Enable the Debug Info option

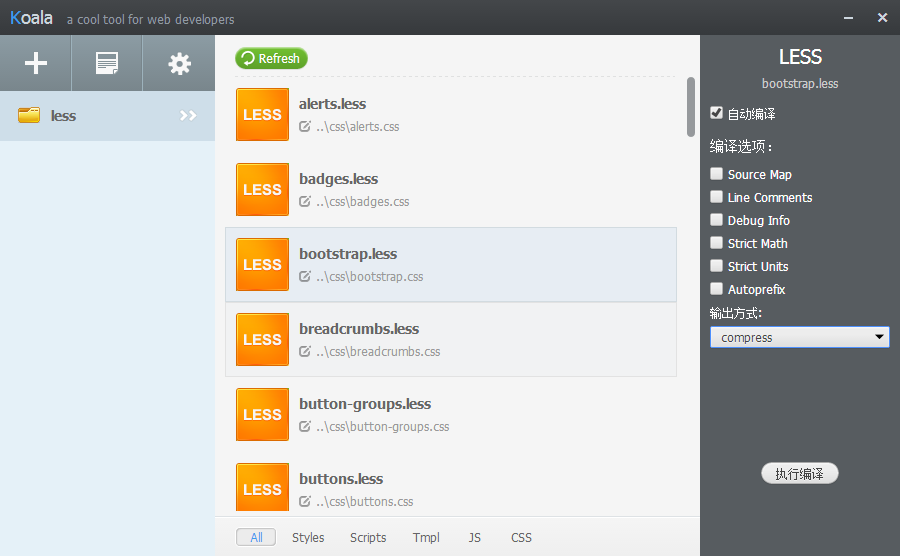(716, 219)
